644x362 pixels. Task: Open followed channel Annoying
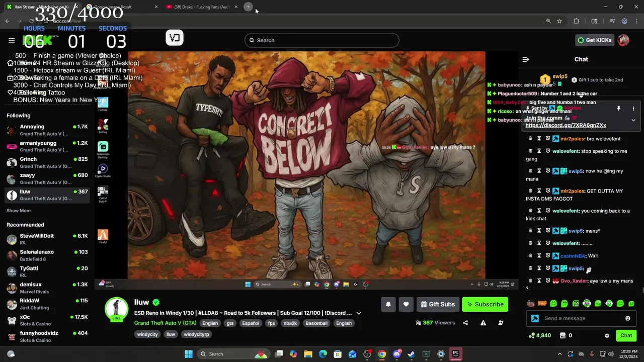[x=47, y=130]
